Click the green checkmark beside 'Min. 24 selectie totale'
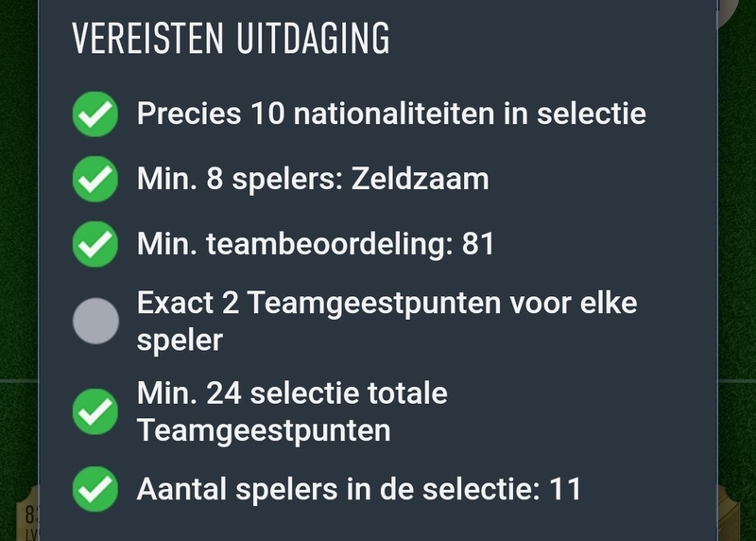Viewport: 756px width, 541px height. (x=95, y=411)
